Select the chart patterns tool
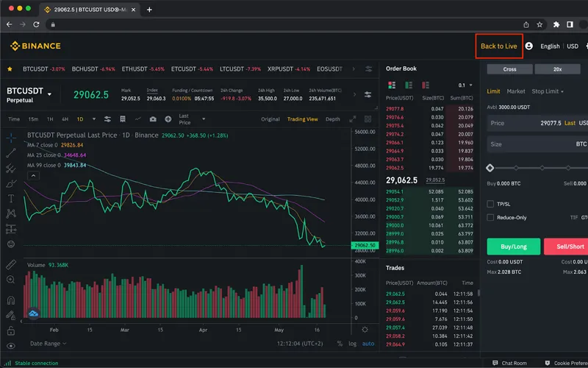This screenshot has width=588, height=368. [11, 213]
